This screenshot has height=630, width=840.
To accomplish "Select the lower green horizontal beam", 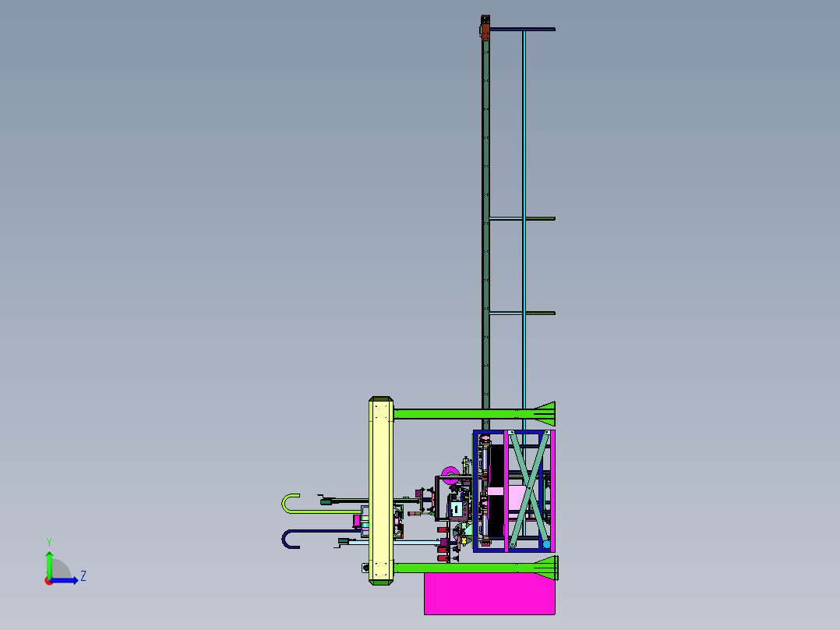I will 475,568.
